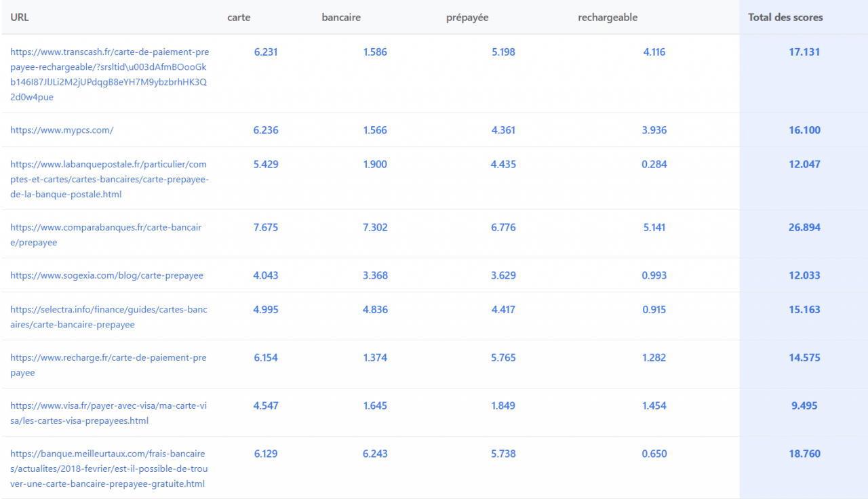Open the sogexia.com blog carte-prepayee link

106,275
